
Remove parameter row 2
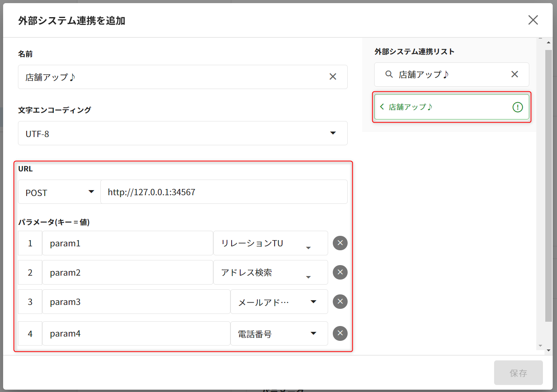pyautogui.click(x=340, y=272)
